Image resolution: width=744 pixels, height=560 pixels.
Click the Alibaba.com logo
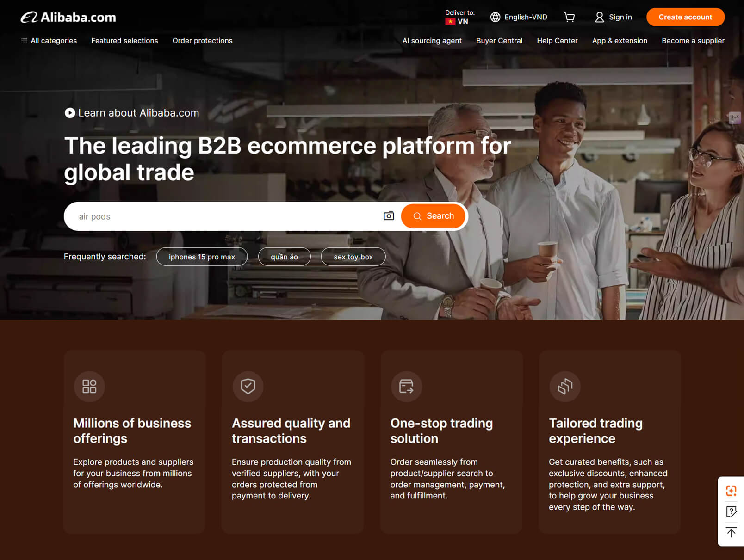(x=68, y=18)
